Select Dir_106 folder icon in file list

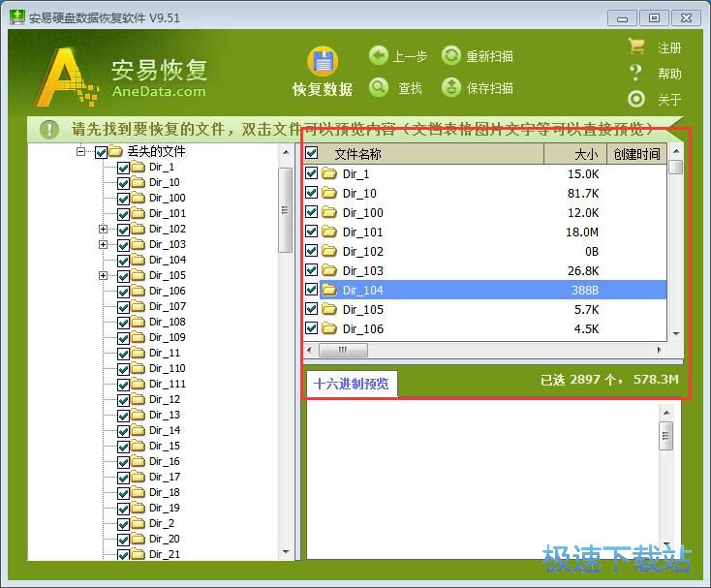(x=329, y=328)
